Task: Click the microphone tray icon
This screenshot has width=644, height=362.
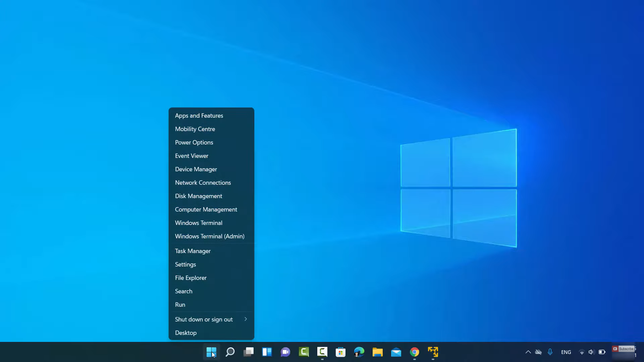Action: (550, 352)
